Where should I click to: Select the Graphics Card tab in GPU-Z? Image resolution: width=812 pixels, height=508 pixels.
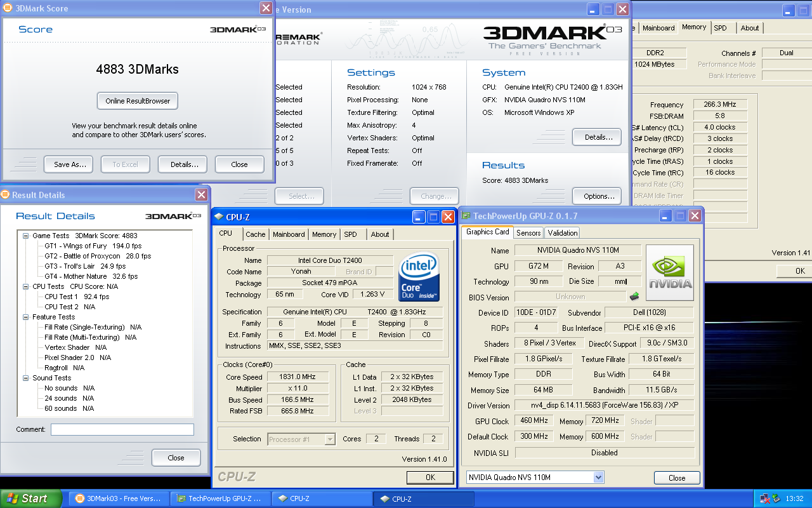(488, 232)
